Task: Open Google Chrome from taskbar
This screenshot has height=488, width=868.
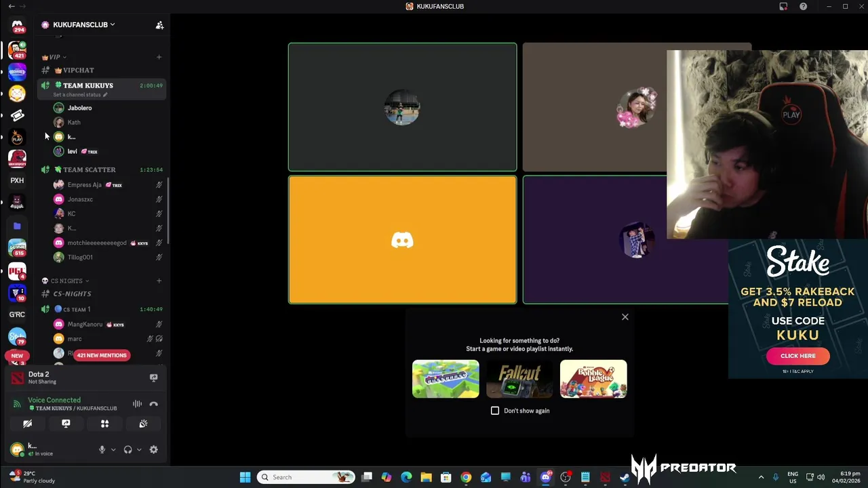Action: [466, 478]
